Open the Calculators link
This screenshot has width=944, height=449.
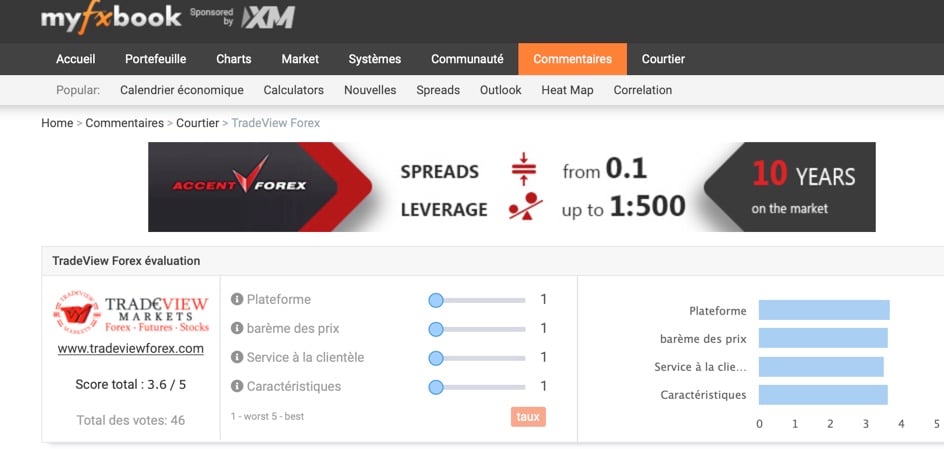293,90
